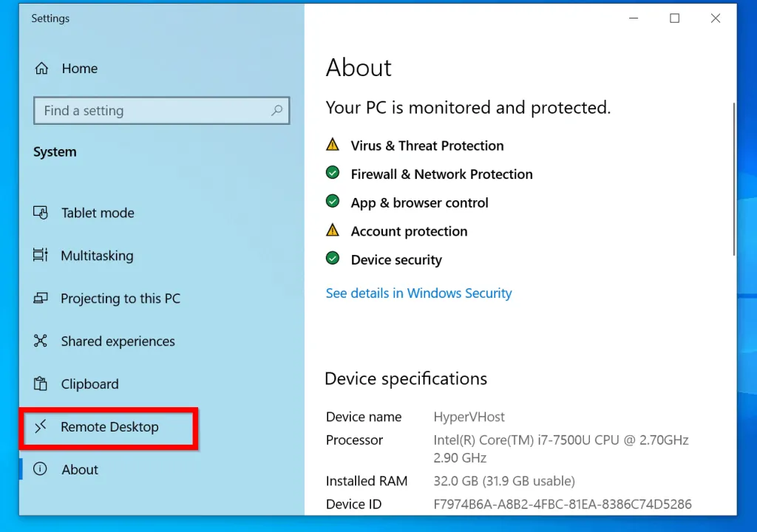Click the Firewall & Network Protection checkmark
This screenshot has height=532, width=757.
[x=332, y=173]
